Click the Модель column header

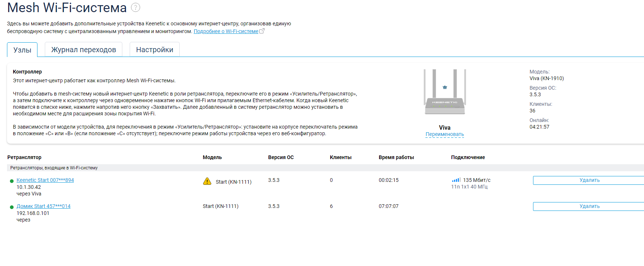212,157
